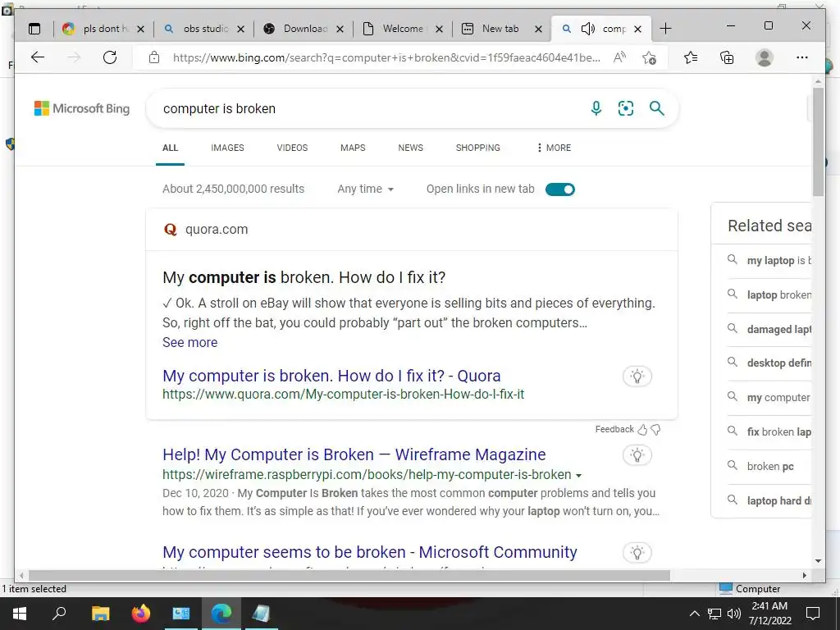Open File Explorer from the taskbar
Image resolution: width=840 pixels, height=630 pixels.
tap(100, 614)
